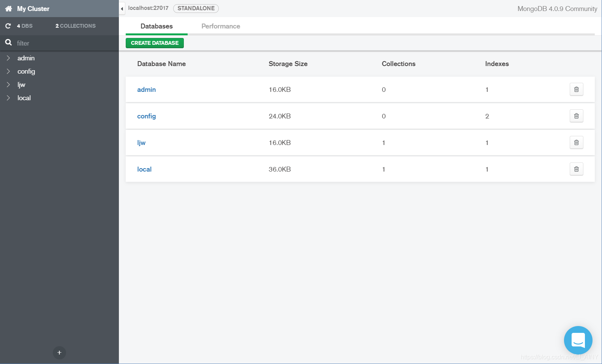This screenshot has width=602, height=364.
Task: Open the Intercom chat bubble
Action: click(578, 340)
